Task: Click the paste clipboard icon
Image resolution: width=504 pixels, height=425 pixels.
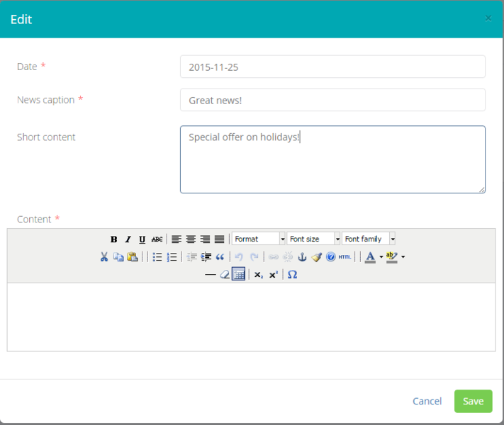Action: click(x=133, y=257)
